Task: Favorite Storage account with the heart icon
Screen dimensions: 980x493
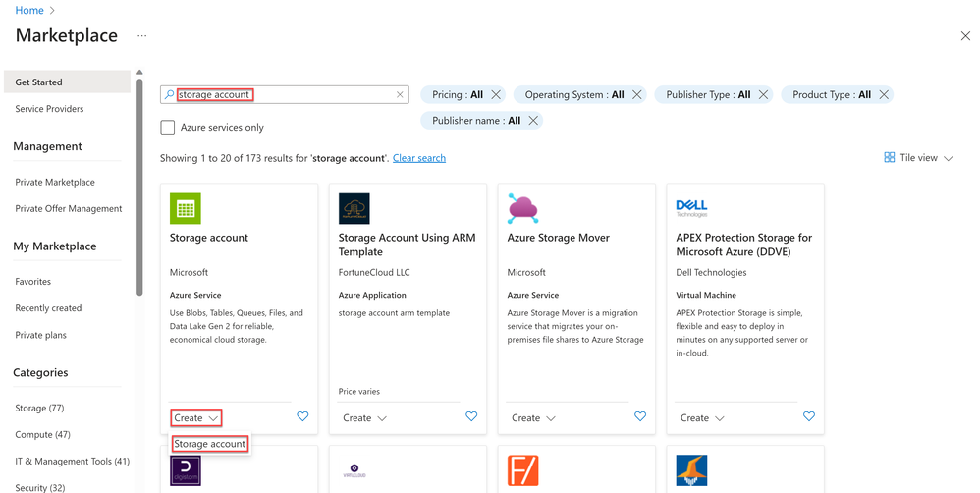Action: pos(302,416)
